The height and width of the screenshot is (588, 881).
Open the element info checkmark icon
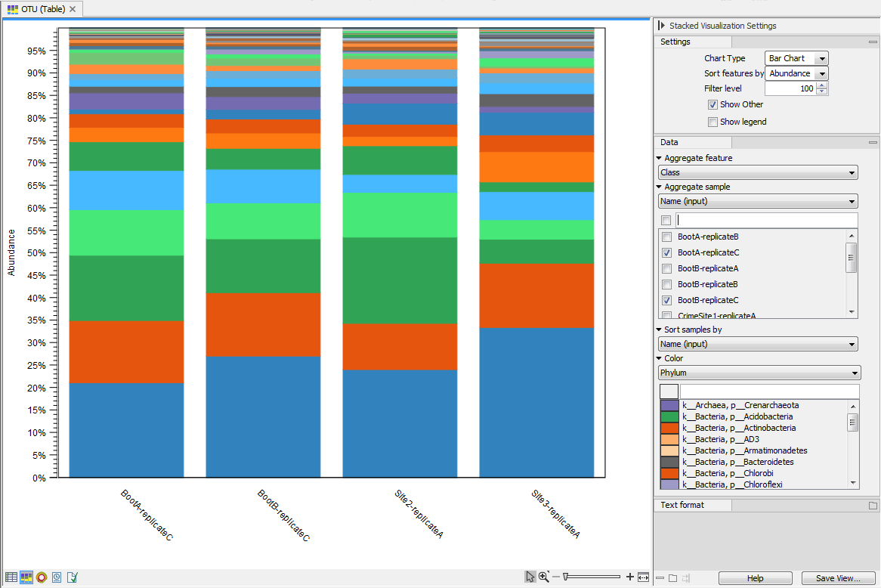72,577
